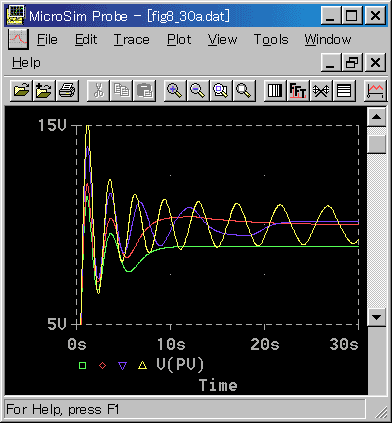Open the Trace menu
This screenshot has width=392, height=423.
click(132, 40)
